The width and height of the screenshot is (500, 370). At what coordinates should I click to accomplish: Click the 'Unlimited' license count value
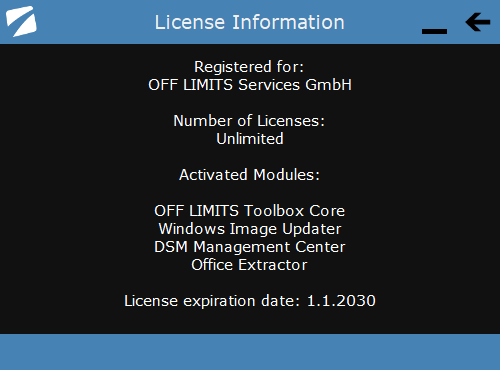(x=250, y=139)
